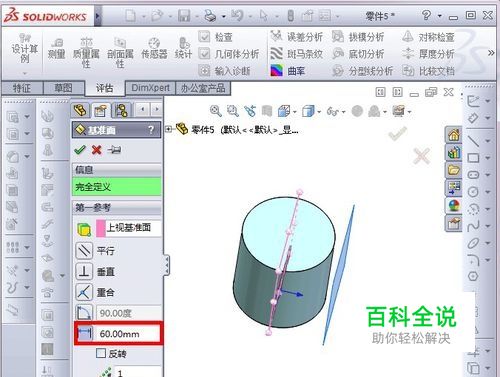Click the 信息 section header
500x377 pixels.
116,170
